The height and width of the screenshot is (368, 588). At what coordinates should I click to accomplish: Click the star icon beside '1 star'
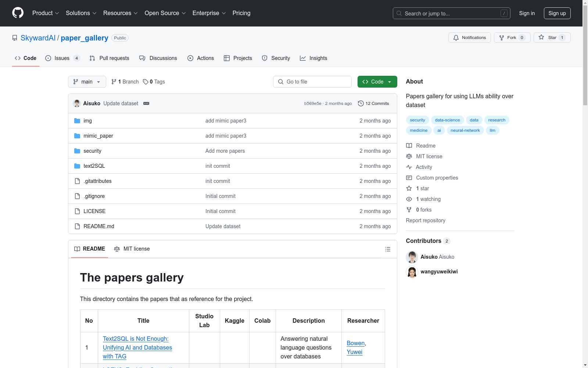(409, 188)
